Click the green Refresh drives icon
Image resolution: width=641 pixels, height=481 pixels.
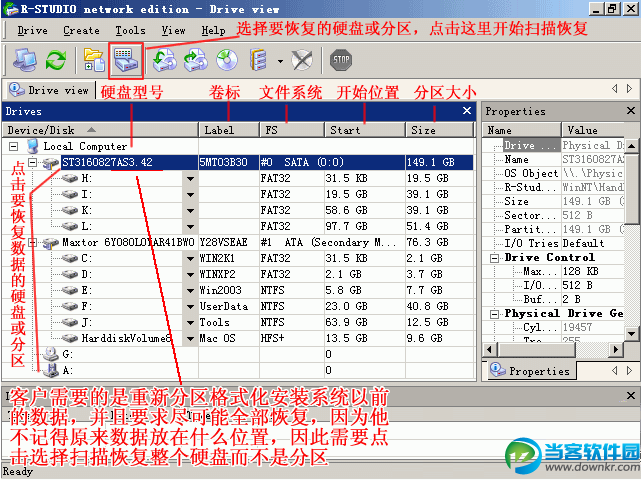pyautogui.click(x=56, y=60)
